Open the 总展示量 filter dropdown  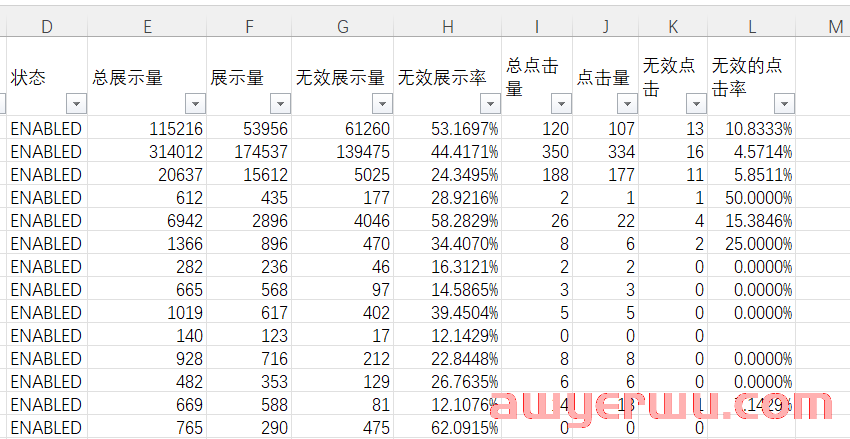[x=196, y=104]
